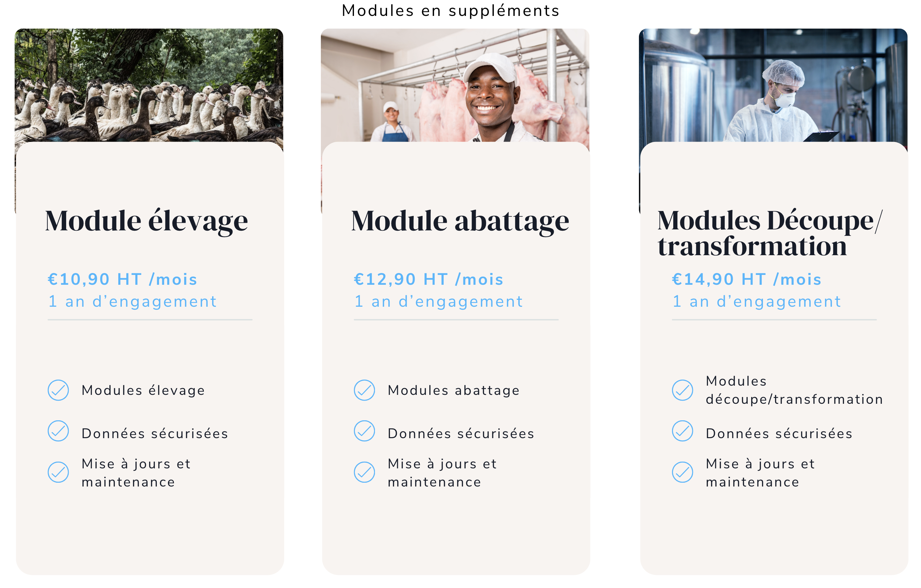Click maintenance checkmark in Module élevage card
This screenshot has height=588, width=921.
pyautogui.click(x=58, y=472)
